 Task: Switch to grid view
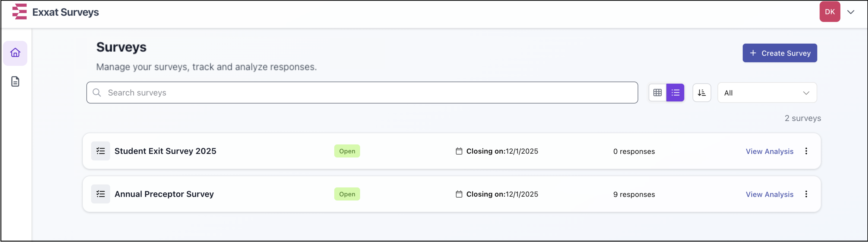[x=657, y=93]
